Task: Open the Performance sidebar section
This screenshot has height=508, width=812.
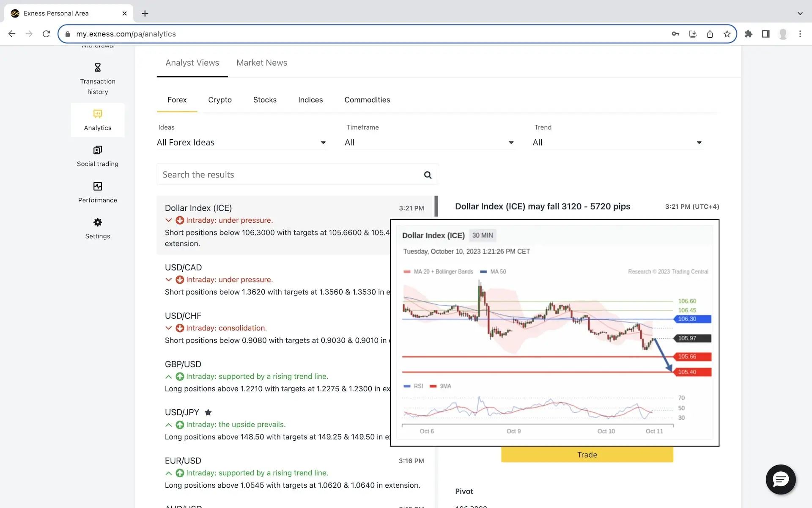Action: 98,193
